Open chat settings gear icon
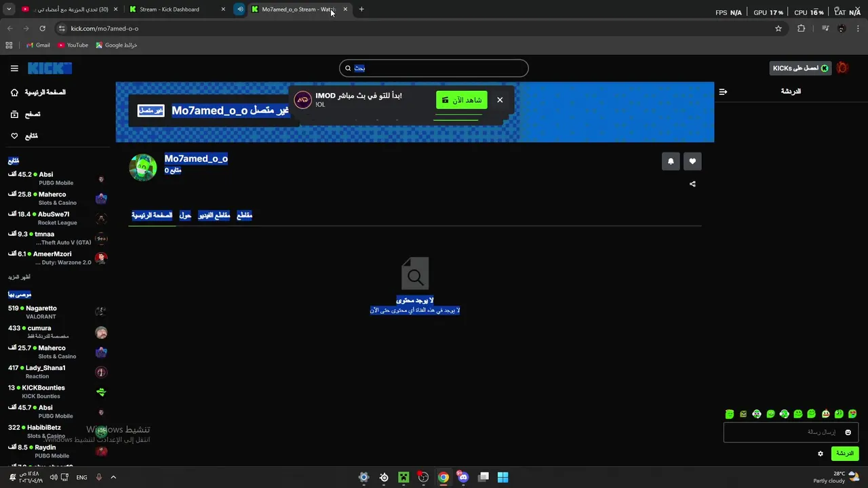 click(820, 453)
